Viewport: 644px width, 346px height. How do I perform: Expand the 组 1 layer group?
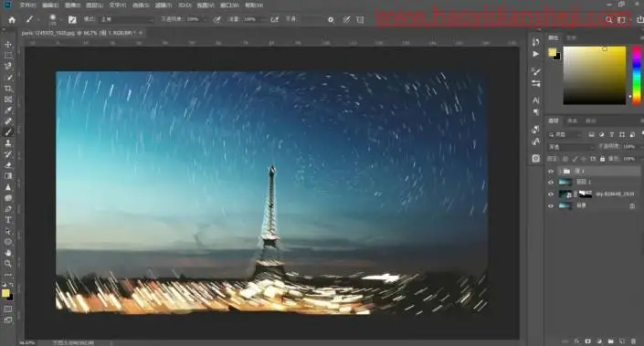pos(559,171)
